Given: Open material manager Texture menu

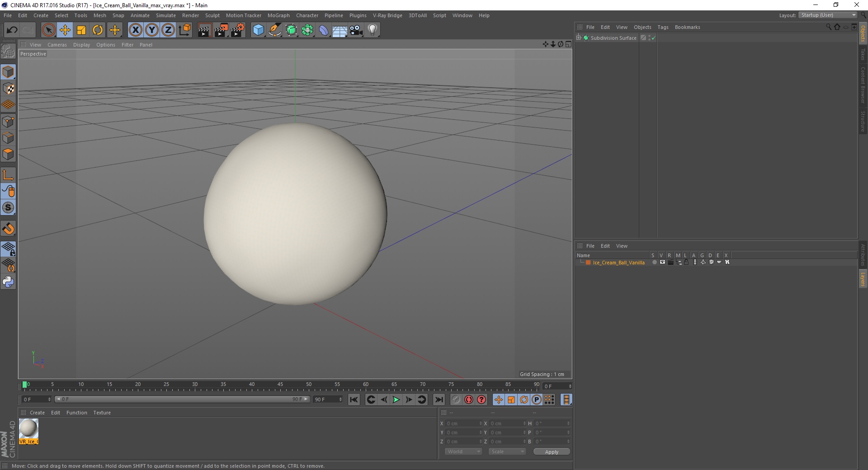Looking at the screenshot, I should coord(102,413).
